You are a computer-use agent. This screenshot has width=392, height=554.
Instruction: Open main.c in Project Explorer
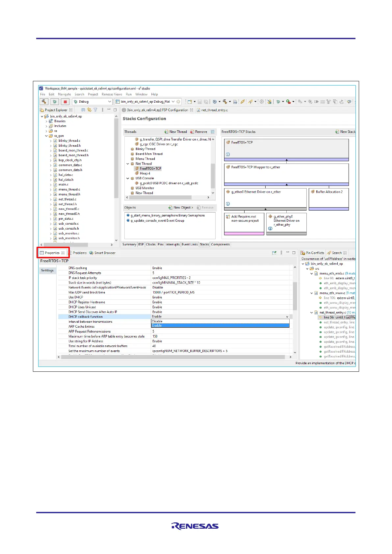tap(64, 185)
